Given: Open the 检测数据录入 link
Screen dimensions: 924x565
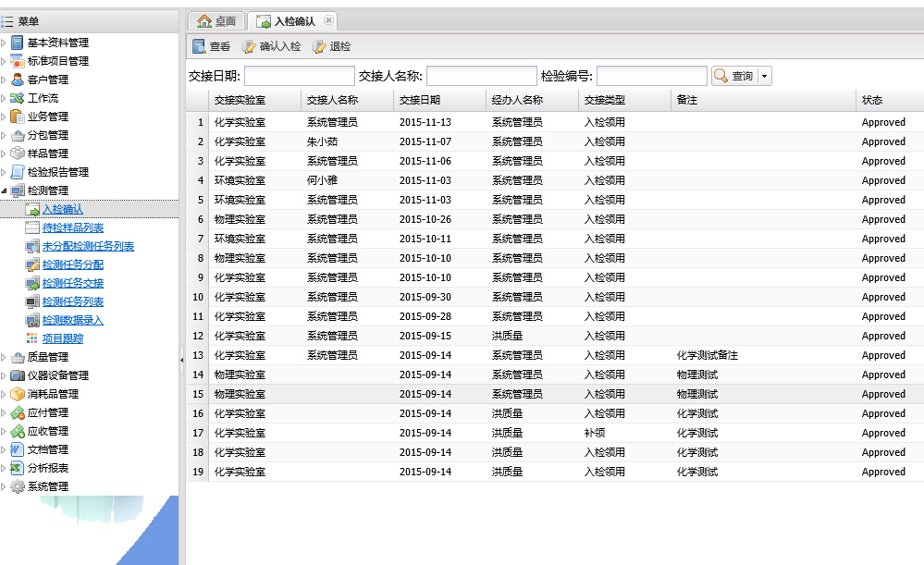Looking at the screenshot, I should (73, 320).
